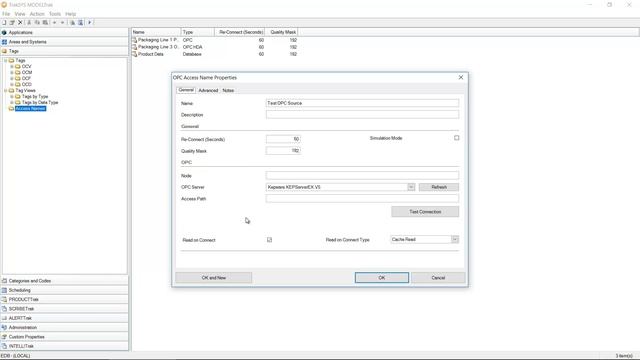The width and height of the screenshot is (640, 360).
Task: Click the OCV folder icon in tree
Action: click(x=18, y=66)
